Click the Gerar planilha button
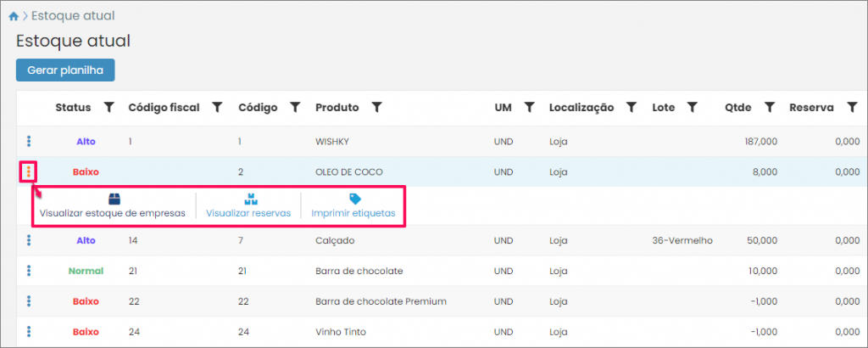868x348 pixels. pos(65,70)
